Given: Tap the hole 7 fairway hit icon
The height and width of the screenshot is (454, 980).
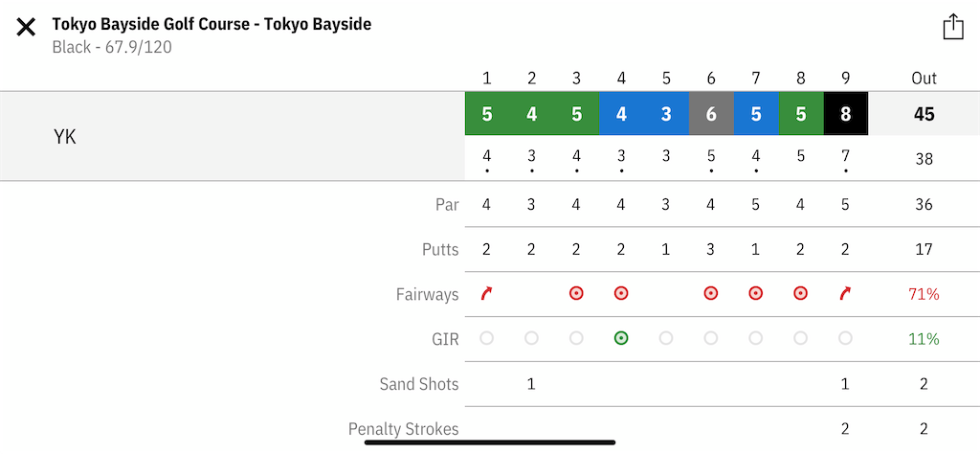Looking at the screenshot, I should 756,293.
